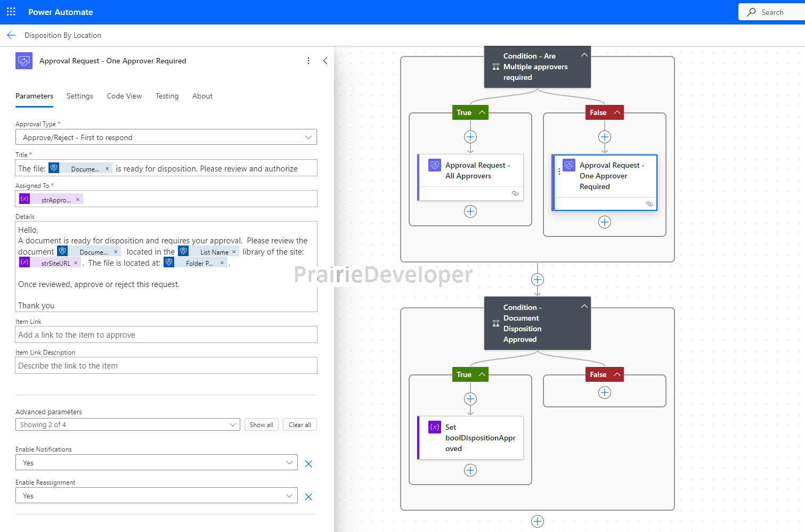Click the connection link icon on All Approvers card
The image size is (805, 532).
coord(515,193)
